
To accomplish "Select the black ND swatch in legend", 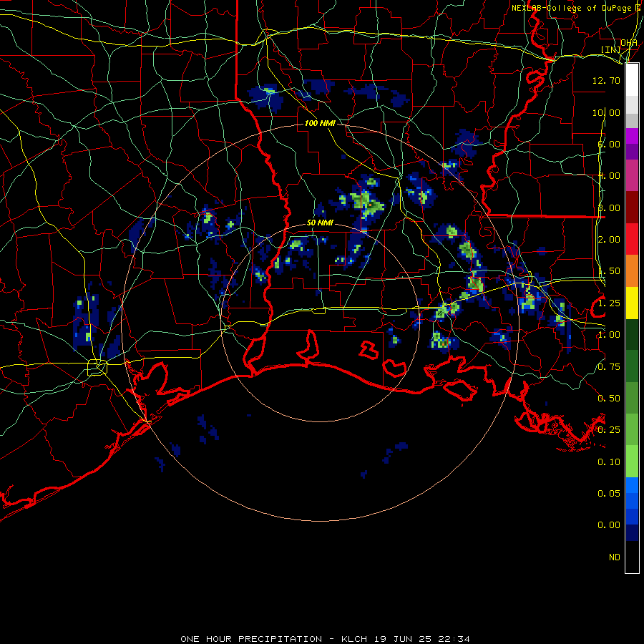I will [x=632, y=557].
